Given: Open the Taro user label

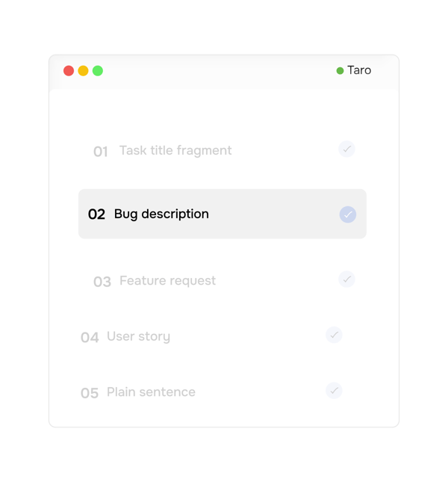Looking at the screenshot, I should (x=359, y=70).
